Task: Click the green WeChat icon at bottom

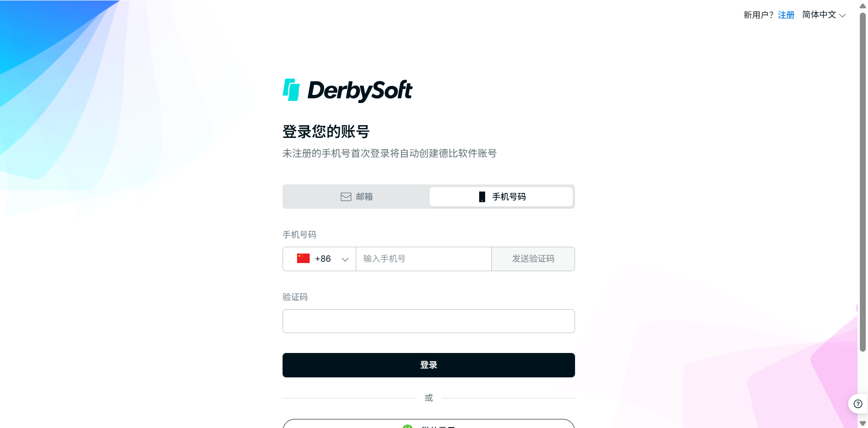Action: pos(407,426)
